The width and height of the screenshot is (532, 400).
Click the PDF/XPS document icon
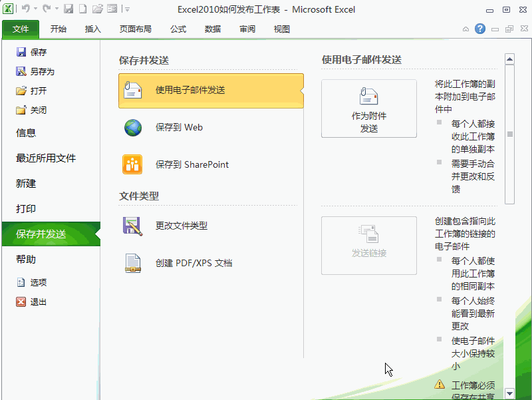pos(132,264)
